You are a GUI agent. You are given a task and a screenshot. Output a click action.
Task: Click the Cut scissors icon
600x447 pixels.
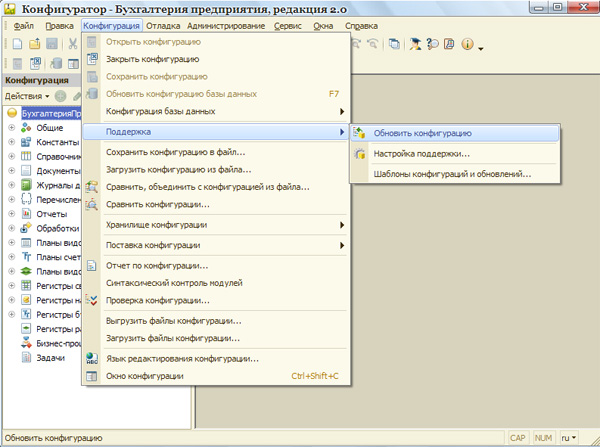pyautogui.click(x=72, y=44)
